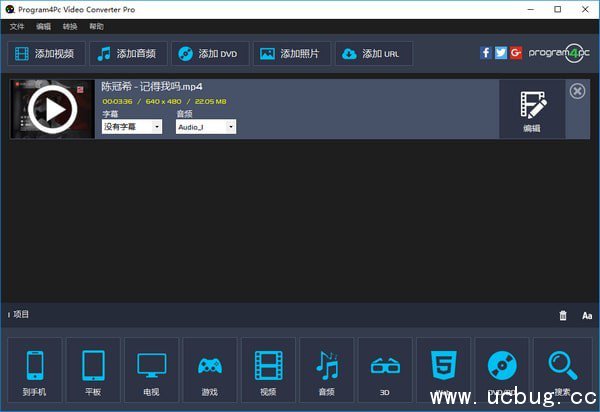
Task: Click the 编辑 video edit icon
Action: tap(532, 110)
